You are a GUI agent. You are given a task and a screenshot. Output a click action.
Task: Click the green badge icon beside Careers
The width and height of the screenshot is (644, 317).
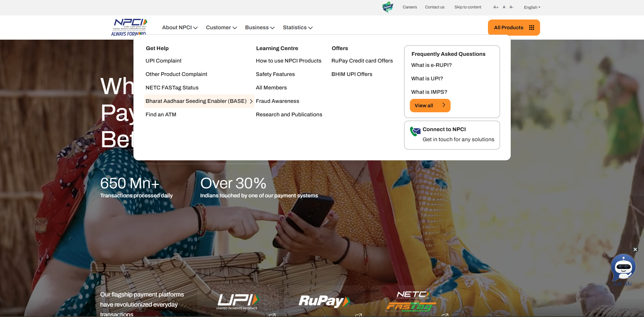click(x=388, y=7)
